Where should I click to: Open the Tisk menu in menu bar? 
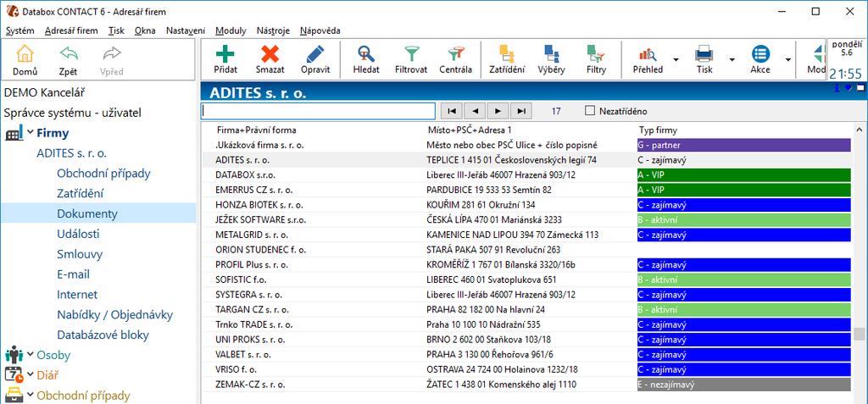[116, 31]
